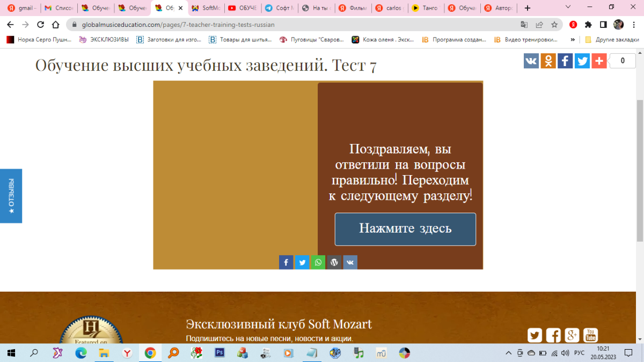644x362 pixels.
Task: Share via Odnoklassniki orange icon
Action: click(x=548, y=61)
